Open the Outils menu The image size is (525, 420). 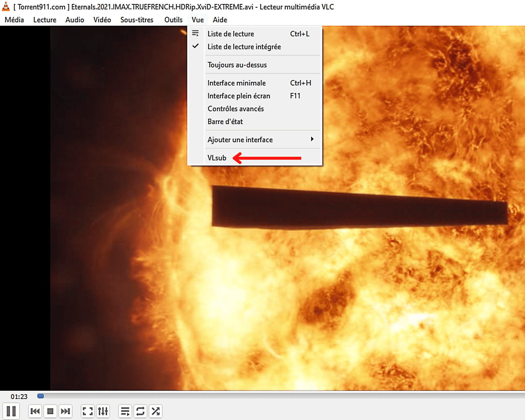pyautogui.click(x=173, y=20)
